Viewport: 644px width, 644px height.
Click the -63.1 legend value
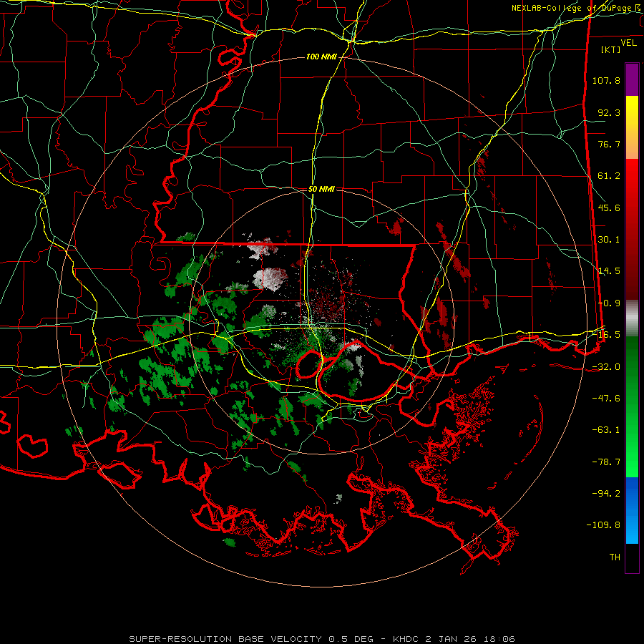coord(606,430)
